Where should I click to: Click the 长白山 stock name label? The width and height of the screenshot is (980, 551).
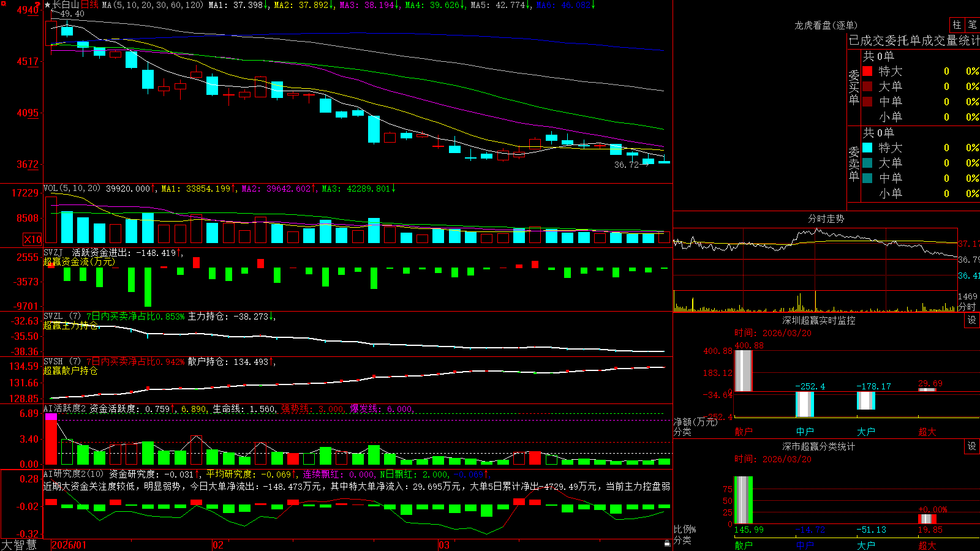pyautogui.click(x=67, y=5)
